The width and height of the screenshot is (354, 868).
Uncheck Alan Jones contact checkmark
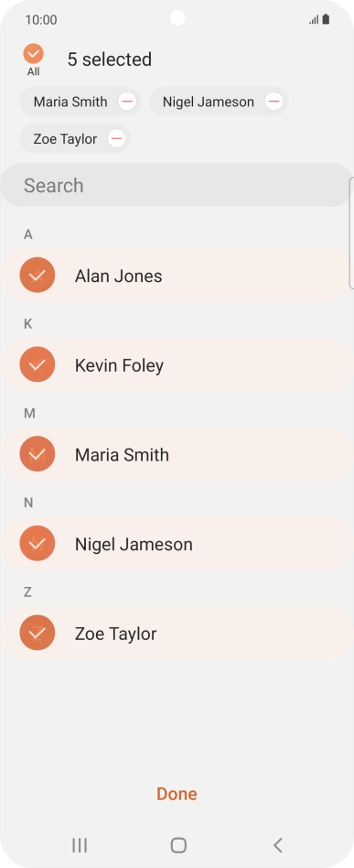[x=38, y=275]
